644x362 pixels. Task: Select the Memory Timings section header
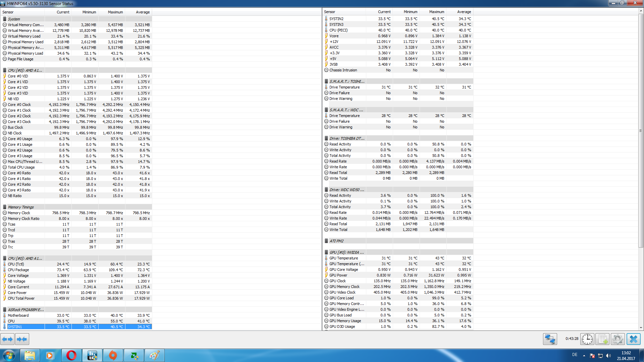[x=21, y=207]
